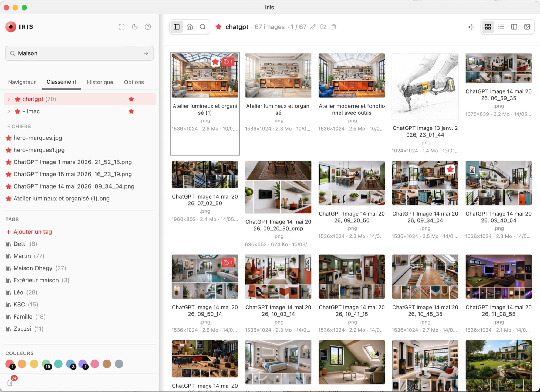The height and width of the screenshot is (392, 540).
Task: Toggle the sidebar panel visibility
Action: click(x=177, y=27)
